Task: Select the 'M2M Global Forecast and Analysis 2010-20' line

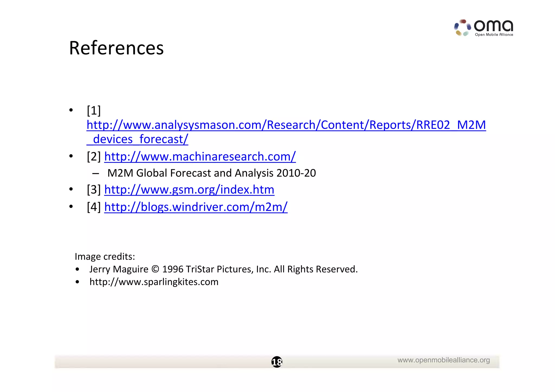Action: tap(212, 173)
